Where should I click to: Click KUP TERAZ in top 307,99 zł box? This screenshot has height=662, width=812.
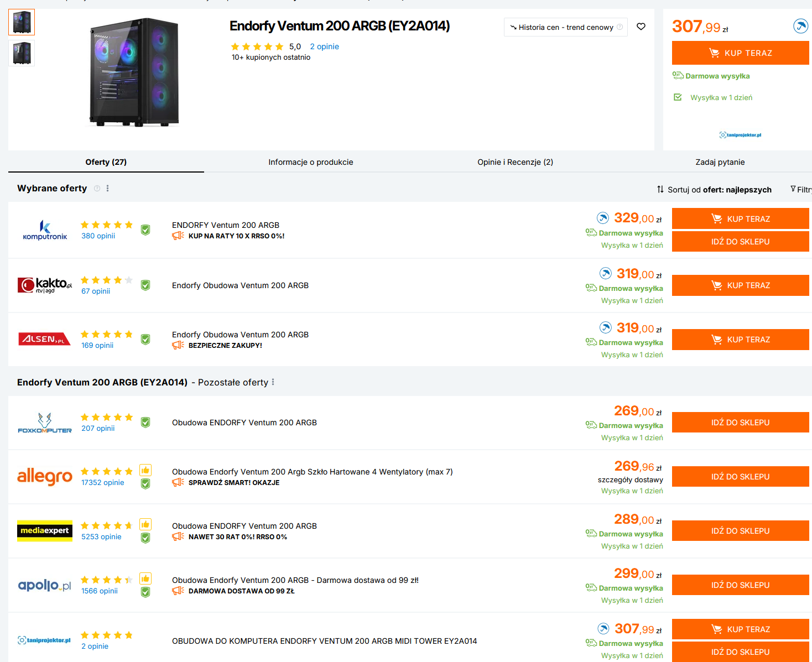click(741, 53)
